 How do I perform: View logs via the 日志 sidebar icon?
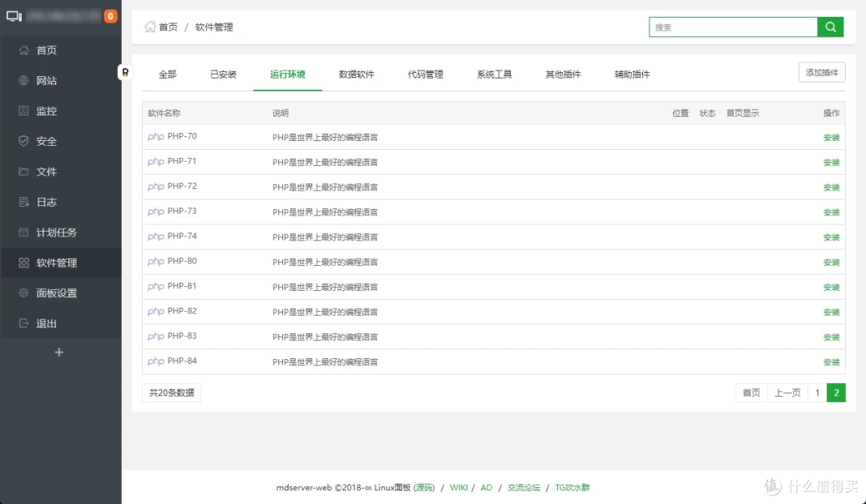point(46,202)
